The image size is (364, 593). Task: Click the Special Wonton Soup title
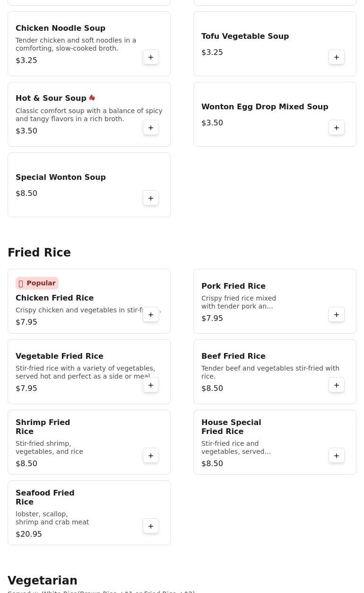click(x=61, y=177)
